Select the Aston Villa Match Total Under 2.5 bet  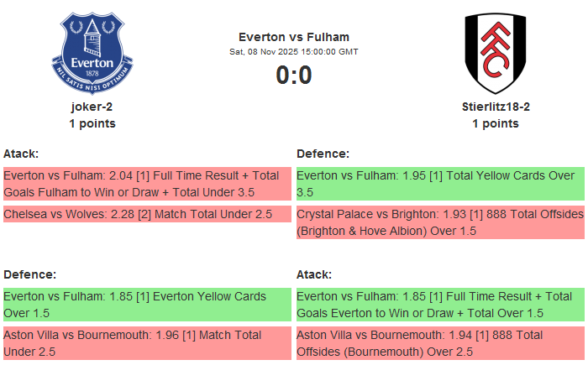coord(147,342)
